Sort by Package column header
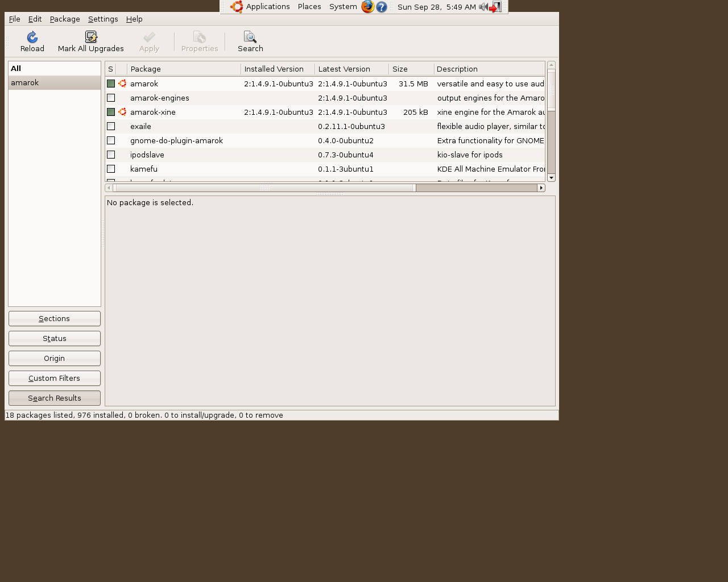Viewport: 728px width, 582px height. 184,69
